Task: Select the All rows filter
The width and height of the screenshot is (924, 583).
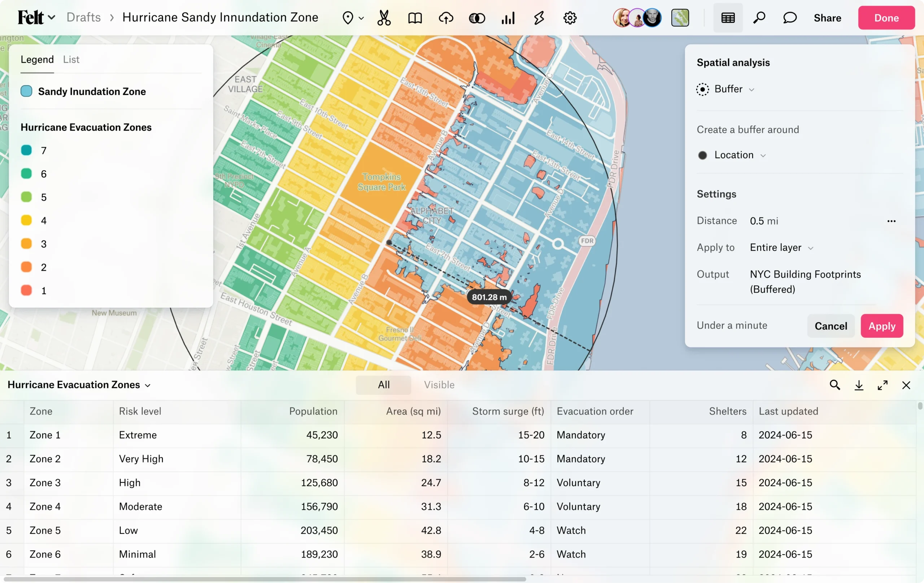Action: coord(383,385)
